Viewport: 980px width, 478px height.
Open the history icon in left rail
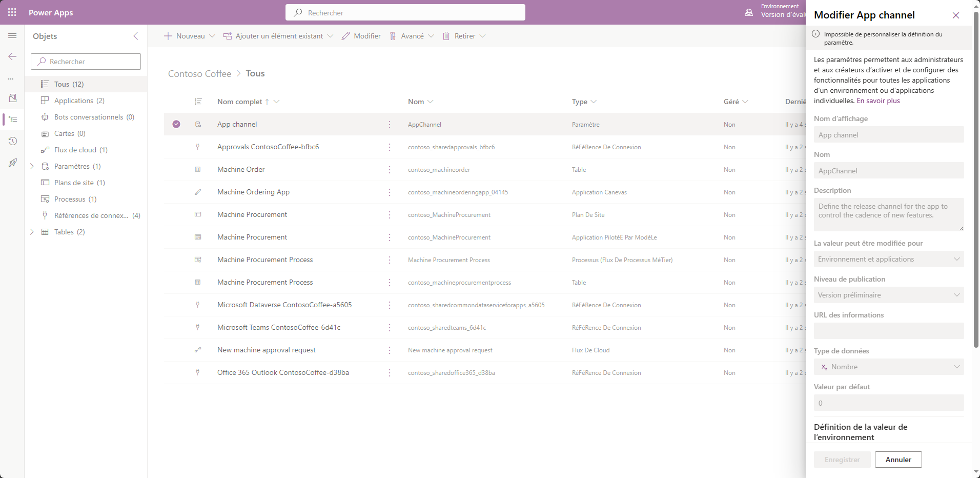[13, 141]
